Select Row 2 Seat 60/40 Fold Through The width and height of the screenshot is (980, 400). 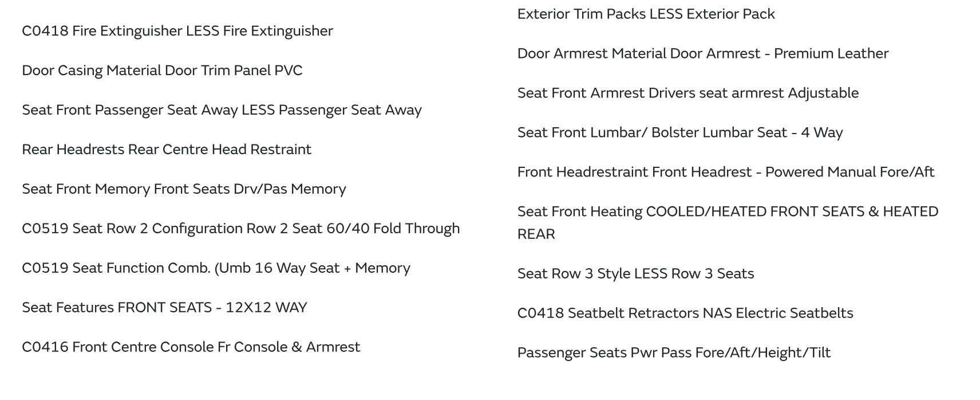click(x=240, y=229)
